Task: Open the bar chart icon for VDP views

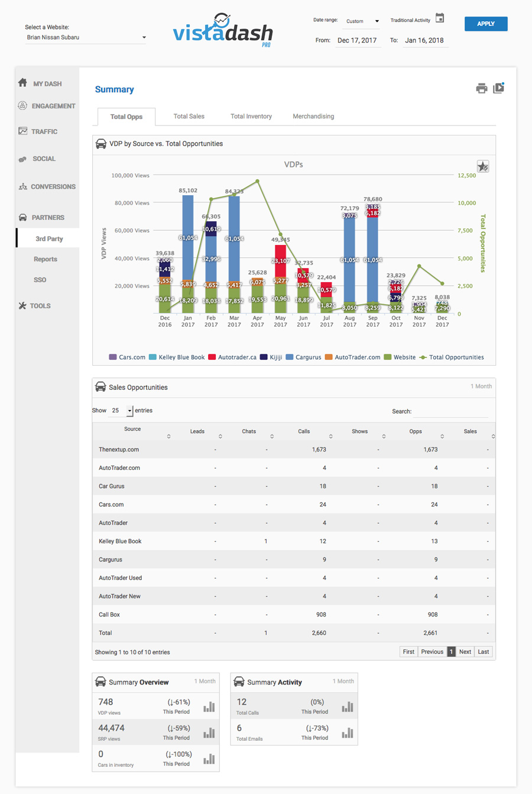Action: tap(209, 706)
